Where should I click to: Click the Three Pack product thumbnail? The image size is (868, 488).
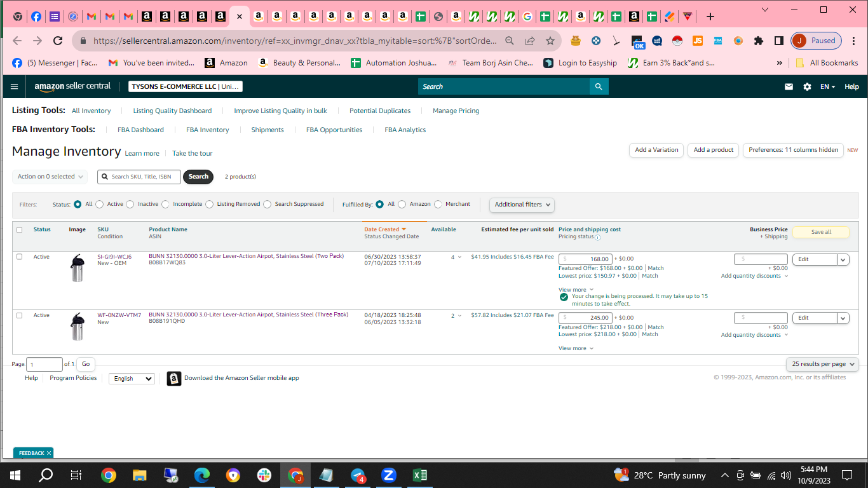click(78, 327)
